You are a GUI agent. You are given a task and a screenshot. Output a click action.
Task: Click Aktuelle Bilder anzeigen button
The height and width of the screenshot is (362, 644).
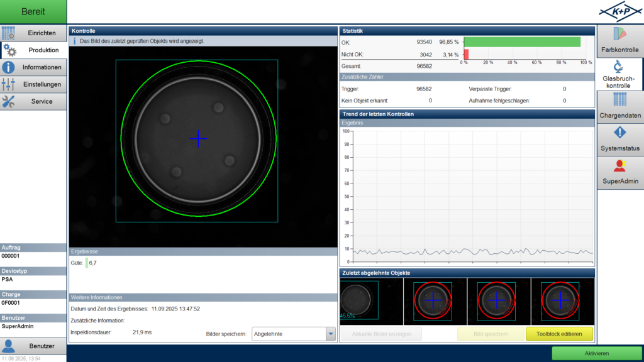click(382, 334)
